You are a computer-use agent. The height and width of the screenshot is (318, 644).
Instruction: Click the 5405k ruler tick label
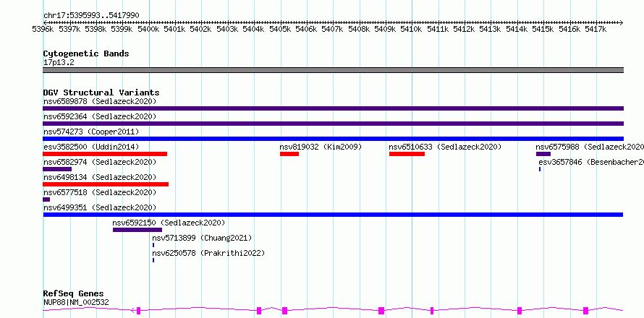281,29
